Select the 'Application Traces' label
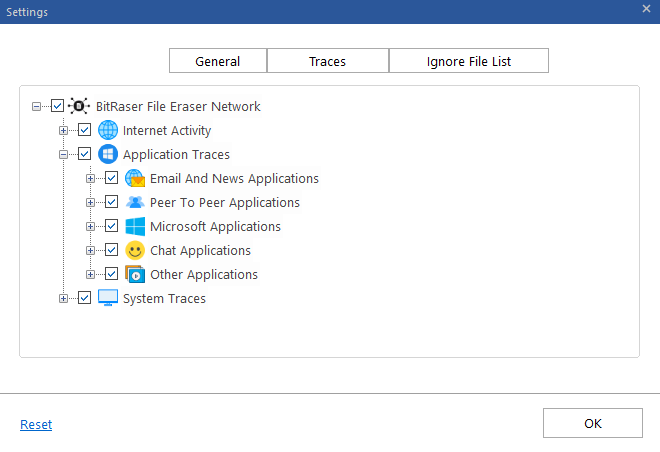The width and height of the screenshot is (660, 452). click(x=176, y=154)
